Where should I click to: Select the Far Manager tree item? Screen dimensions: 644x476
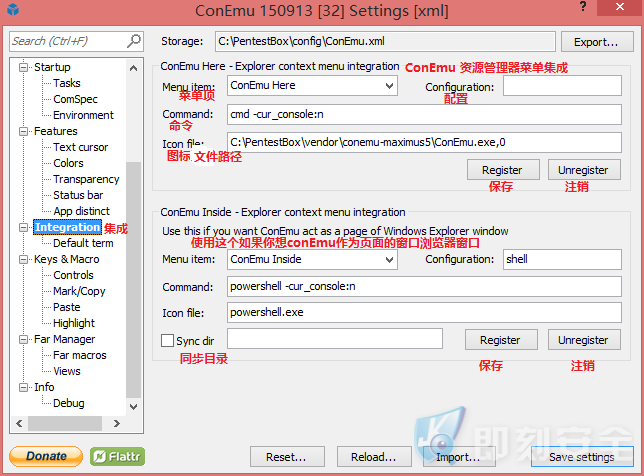click(64, 339)
